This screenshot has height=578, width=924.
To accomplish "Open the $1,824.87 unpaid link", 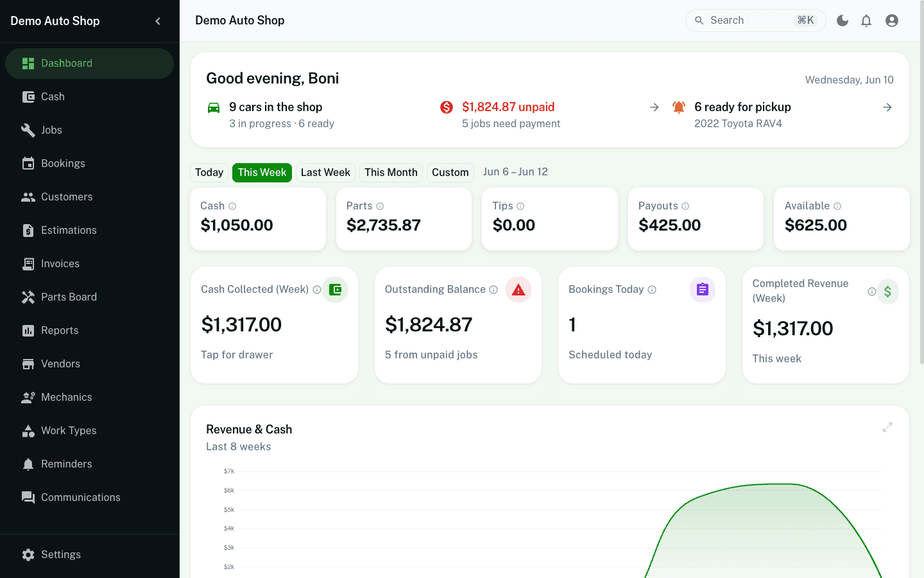I will coord(508,107).
